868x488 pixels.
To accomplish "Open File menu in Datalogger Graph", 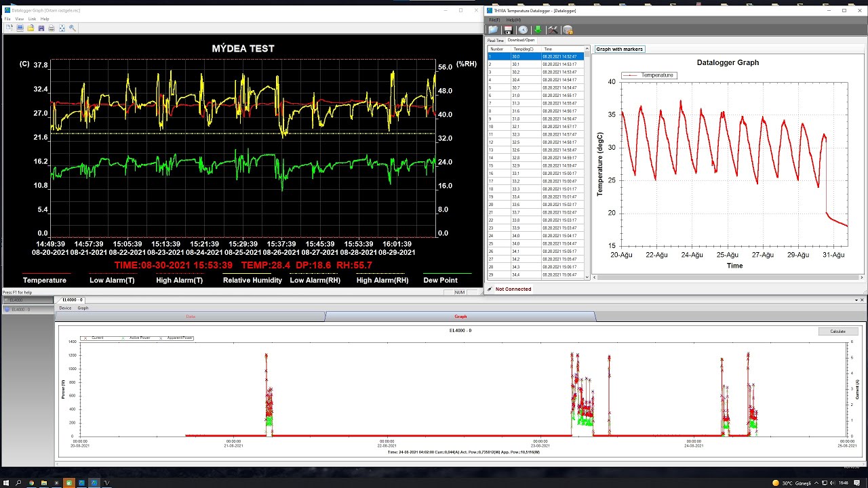I will (8, 19).
